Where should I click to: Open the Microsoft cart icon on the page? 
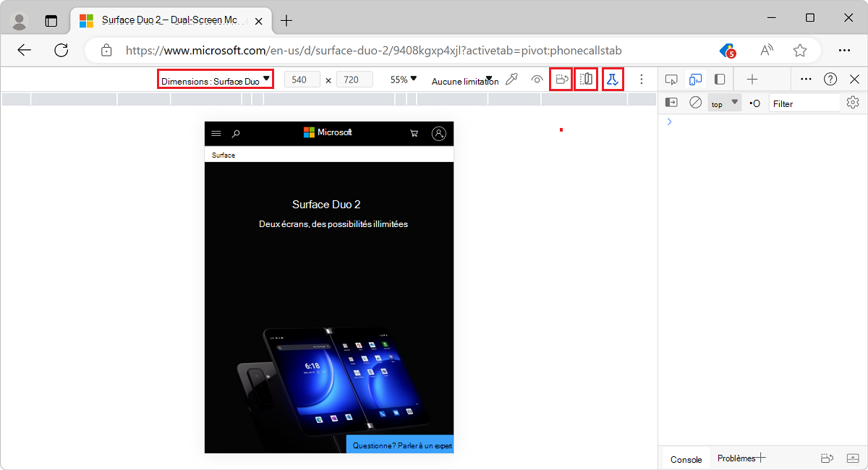click(414, 133)
